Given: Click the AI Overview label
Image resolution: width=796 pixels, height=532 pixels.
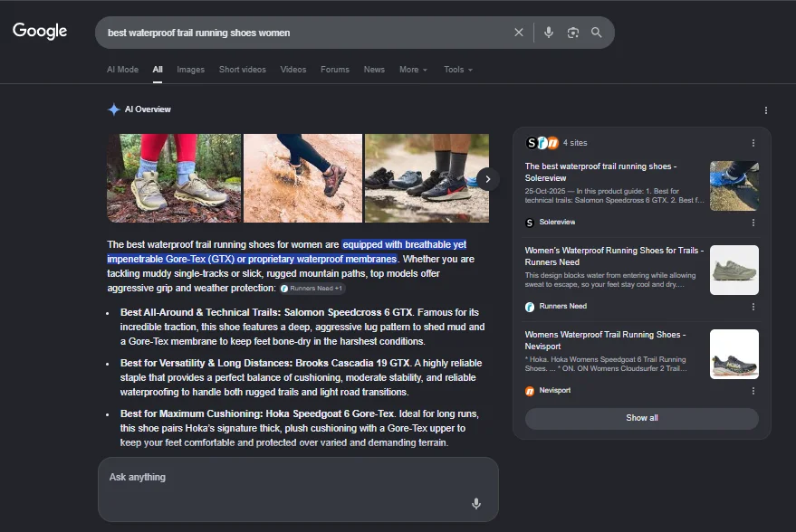Looking at the screenshot, I should 148,109.
